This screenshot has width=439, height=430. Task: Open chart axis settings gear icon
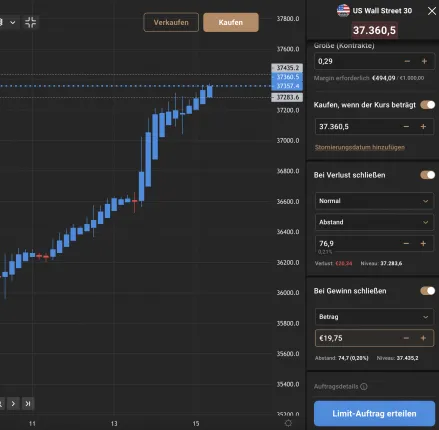(x=288, y=423)
